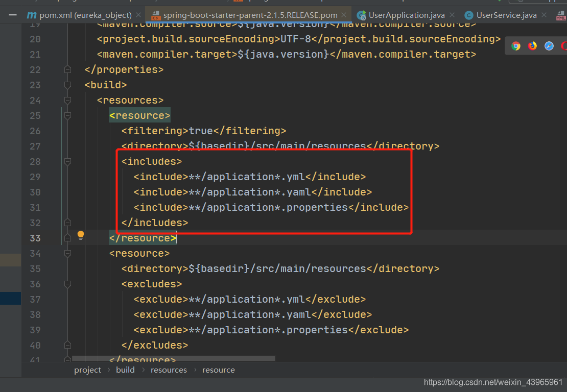Click the closing </excludes> tag

(155, 346)
